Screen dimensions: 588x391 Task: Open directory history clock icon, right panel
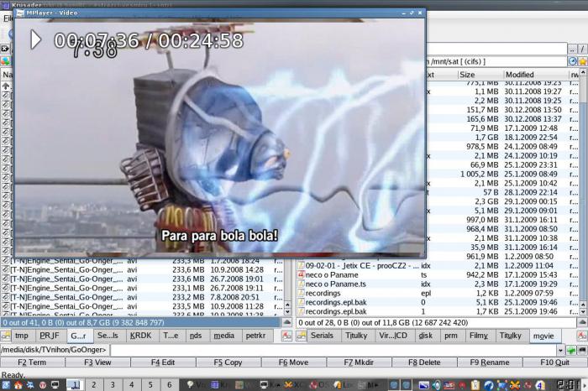[x=573, y=61]
